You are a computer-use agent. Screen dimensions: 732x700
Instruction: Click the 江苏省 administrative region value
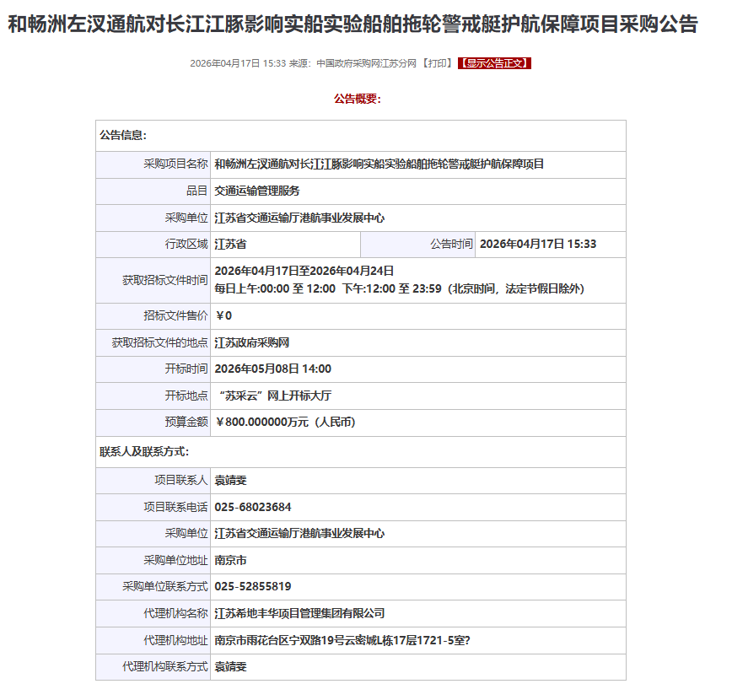point(230,245)
